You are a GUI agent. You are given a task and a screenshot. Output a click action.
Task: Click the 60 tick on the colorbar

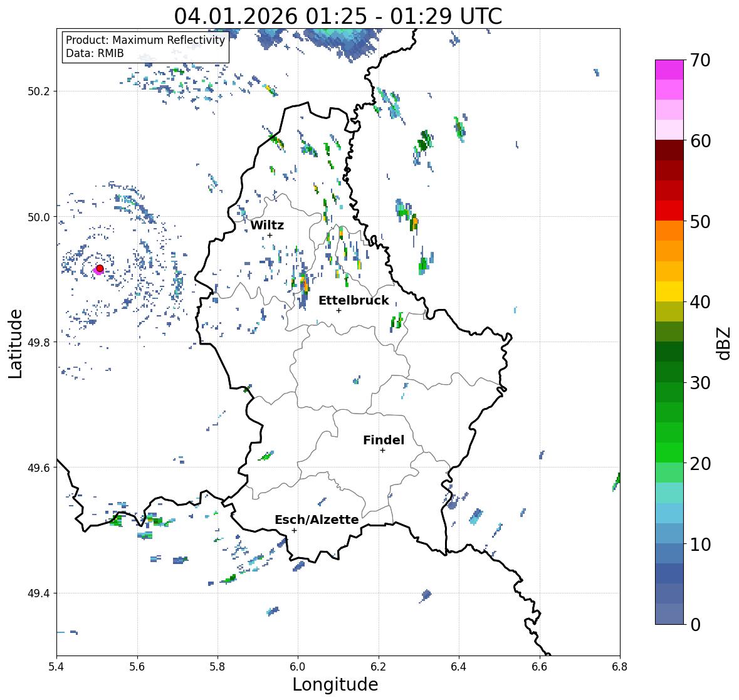coord(700,141)
